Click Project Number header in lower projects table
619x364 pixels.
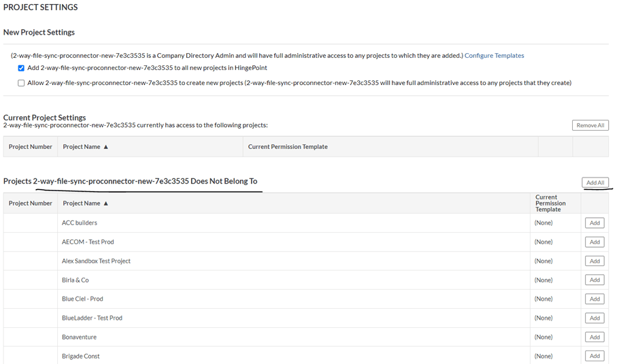(31, 203)
